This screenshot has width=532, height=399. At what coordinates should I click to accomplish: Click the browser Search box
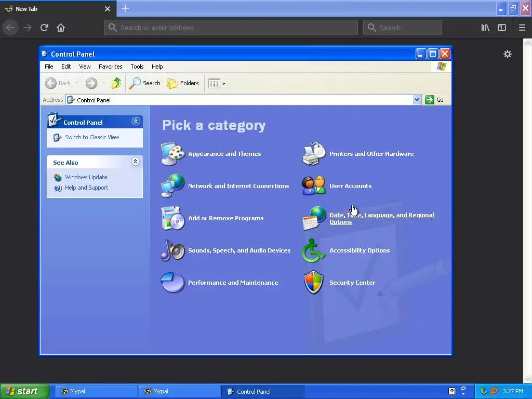tap(403, 28)
